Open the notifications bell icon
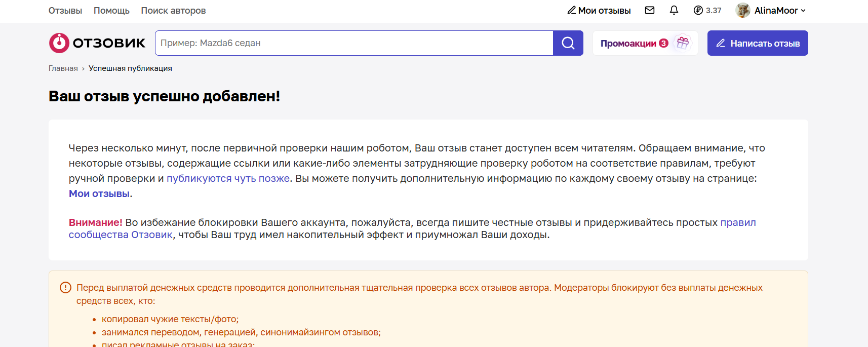This screenshot has height=347, width=868. (x=674, y=10)
